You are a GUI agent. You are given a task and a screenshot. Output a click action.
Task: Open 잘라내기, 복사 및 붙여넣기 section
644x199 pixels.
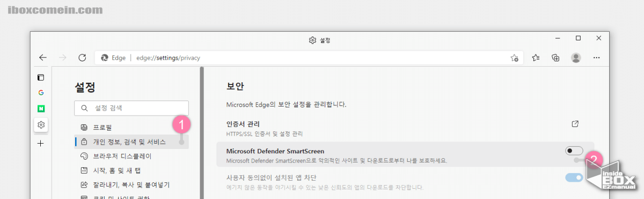(x=131, y=185)
